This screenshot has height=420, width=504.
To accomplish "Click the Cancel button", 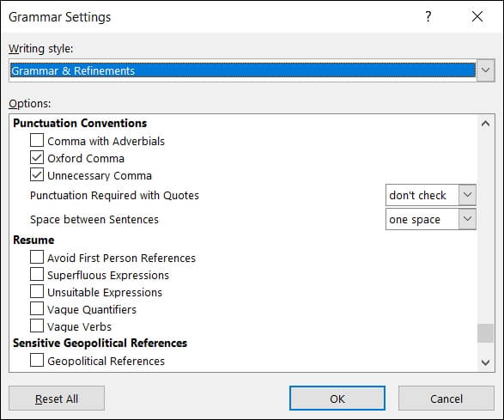I will click(x=446, y=399).
